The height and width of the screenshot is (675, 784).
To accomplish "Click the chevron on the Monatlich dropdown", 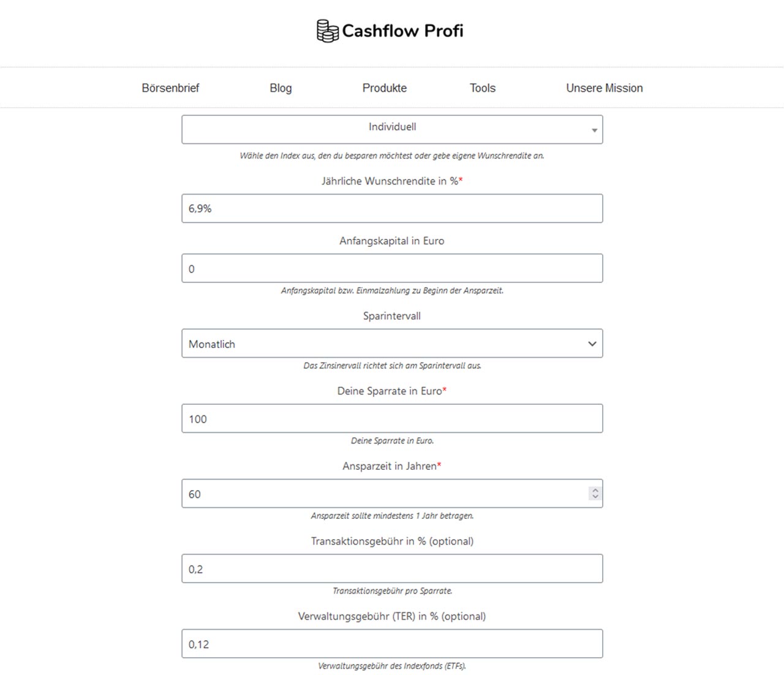I will pyautogui.click(x=592, y=344).
